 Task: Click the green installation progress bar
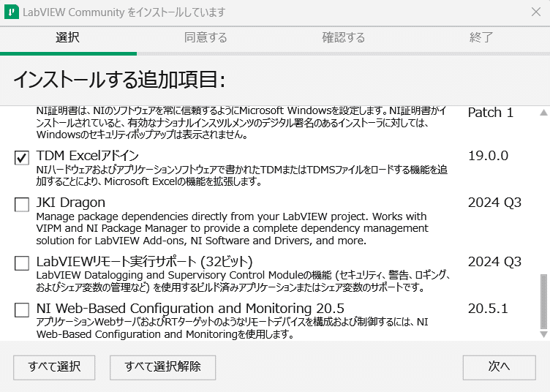69,53
